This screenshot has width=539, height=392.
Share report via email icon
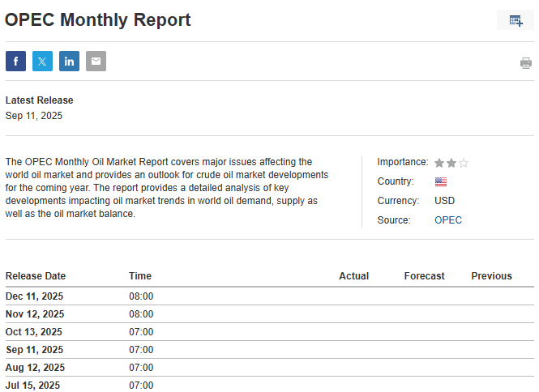(96, 62)
